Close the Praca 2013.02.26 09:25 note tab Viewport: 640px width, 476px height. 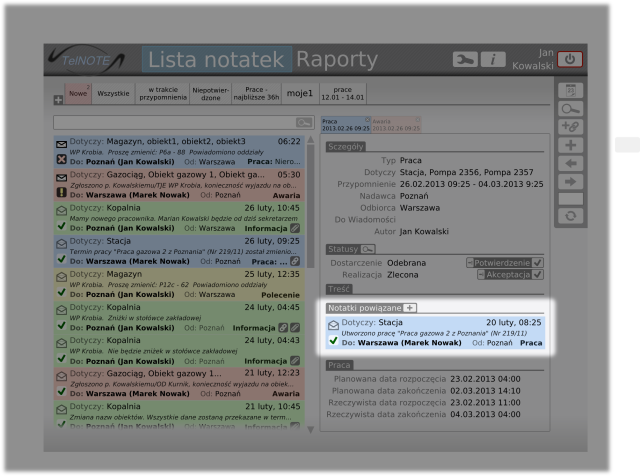tap(367, 120)
